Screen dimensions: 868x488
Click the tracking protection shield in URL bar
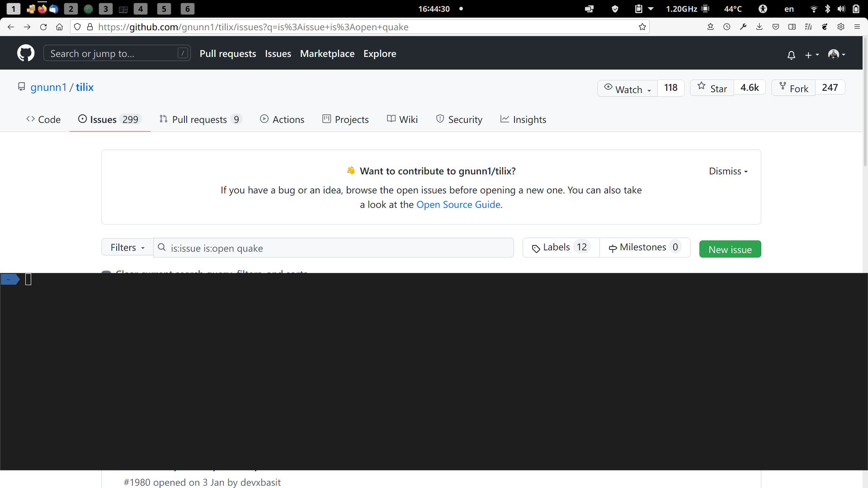pos(77,27)
